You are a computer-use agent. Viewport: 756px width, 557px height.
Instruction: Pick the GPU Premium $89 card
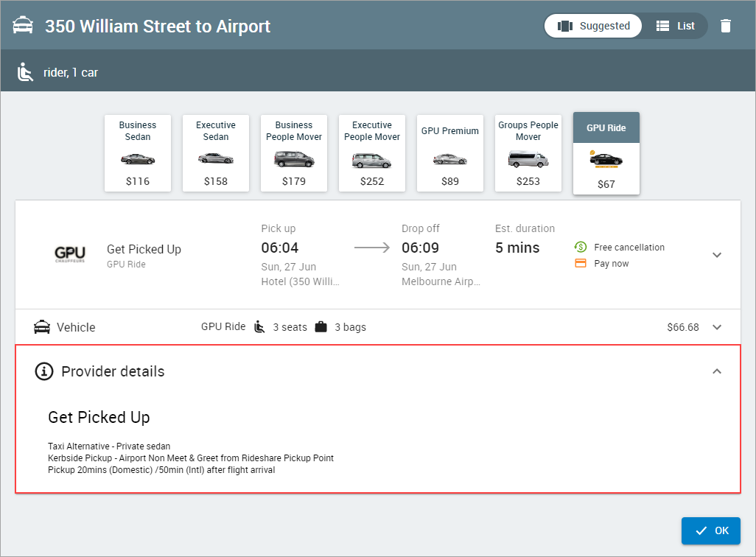[450, 153]
